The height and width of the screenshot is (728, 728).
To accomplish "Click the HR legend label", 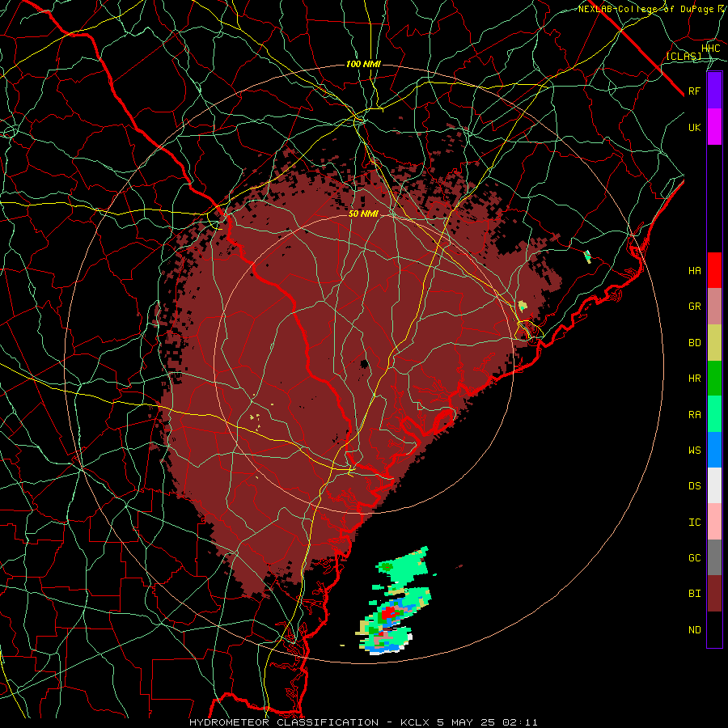I will 695,379.
